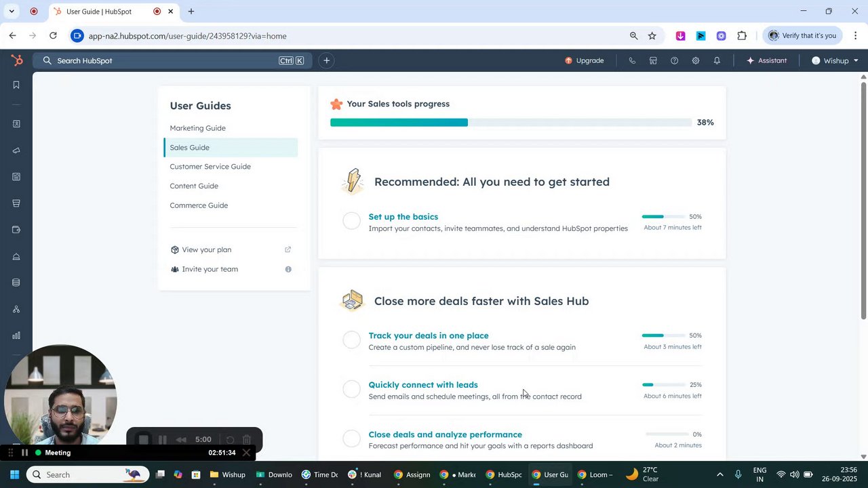Click the Search HubSpot field
Image resolution: width=868 pixels, height=488 pixels.
172,60
